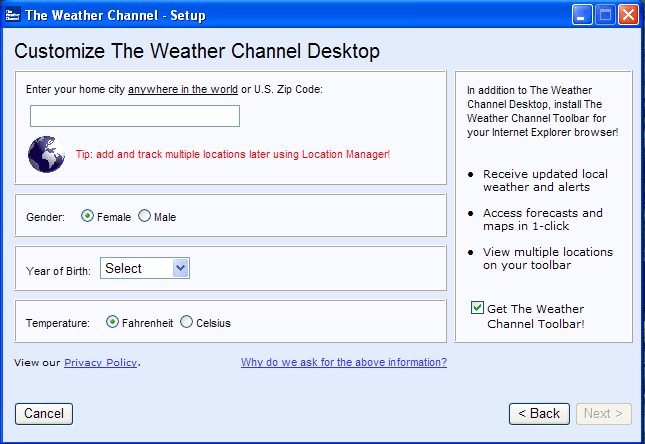Click 'Access forecasts and maps in 1-click' bullet

(x=543, y=219)
